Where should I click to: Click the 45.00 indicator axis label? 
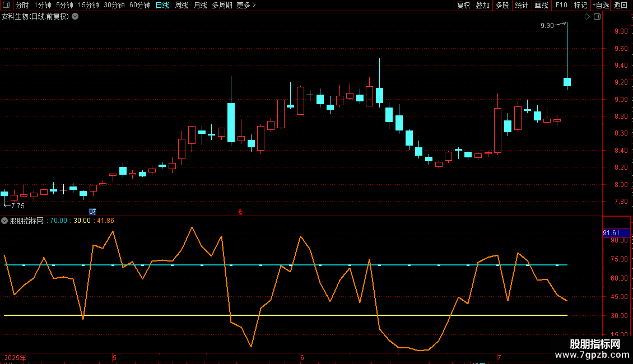coord(619,297)
